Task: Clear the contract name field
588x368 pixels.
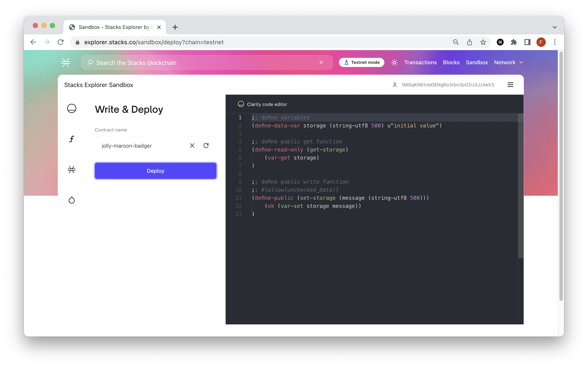Action: coord(192,145)
